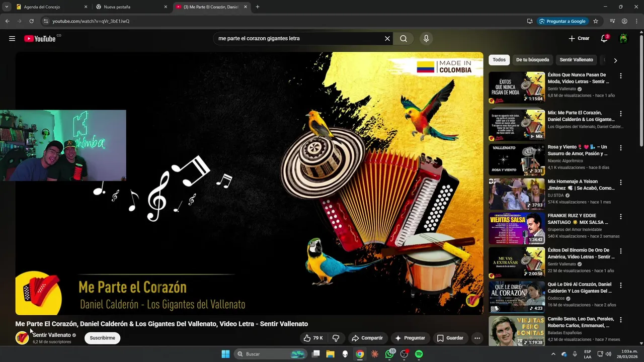The image size is (644, 362).
Task: Open tab search dropdown in Chrome
Action: [x=7, y=7]
